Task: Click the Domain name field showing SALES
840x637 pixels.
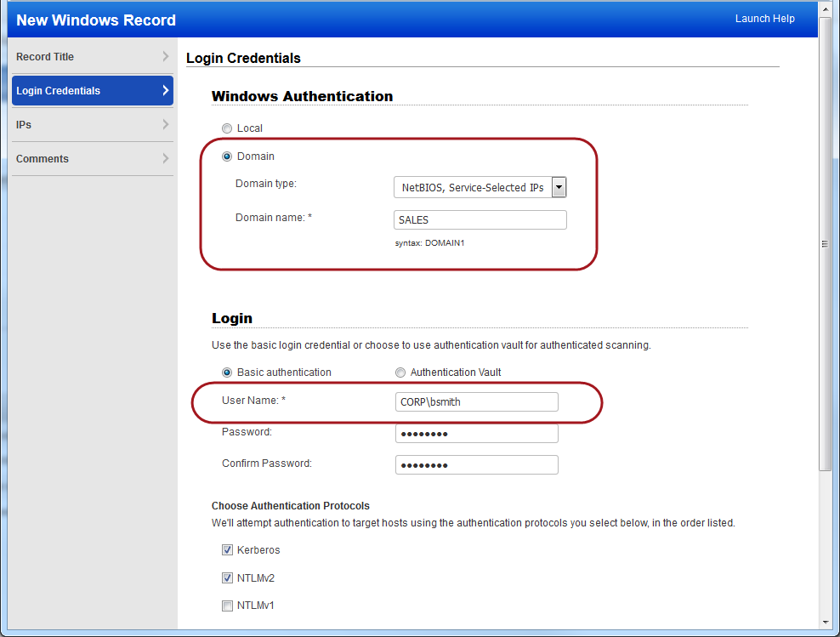Action: click(x=480, y=219)
